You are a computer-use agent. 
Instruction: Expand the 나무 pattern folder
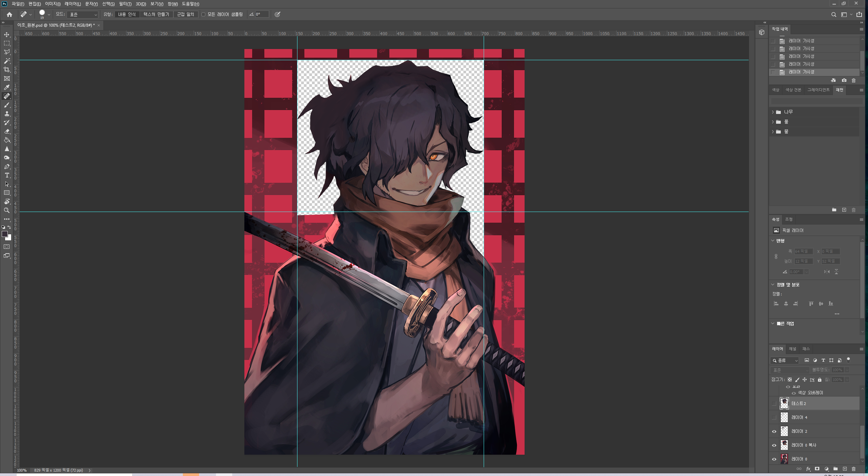click(773, 112)
